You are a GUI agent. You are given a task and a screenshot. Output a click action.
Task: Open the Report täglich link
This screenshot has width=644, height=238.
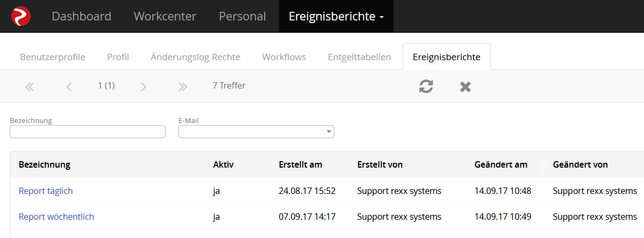[x=46, y=191]
